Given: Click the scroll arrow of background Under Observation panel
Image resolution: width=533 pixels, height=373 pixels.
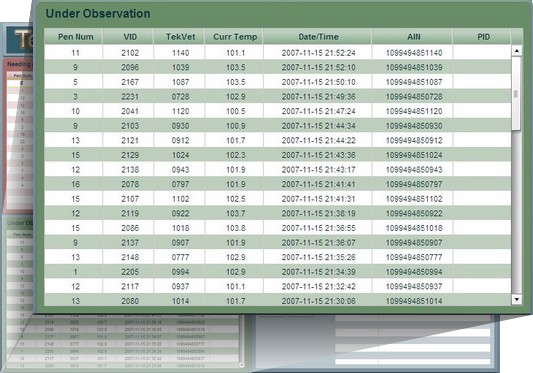Looking at the screenshot, I should 241,365.
